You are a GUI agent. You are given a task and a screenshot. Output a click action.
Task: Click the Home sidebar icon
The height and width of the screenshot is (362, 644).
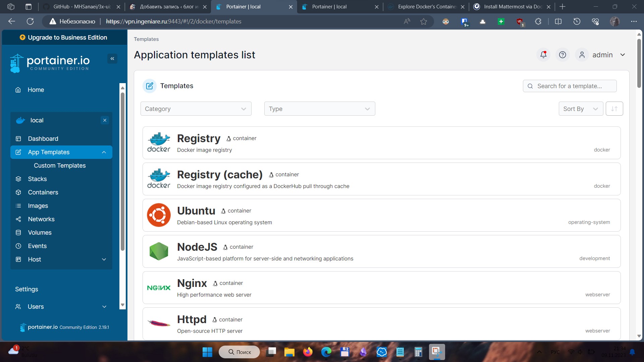18,90
